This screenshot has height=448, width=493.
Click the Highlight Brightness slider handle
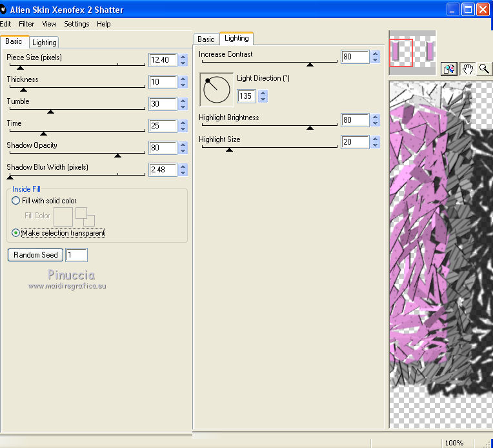(x=310, y=128)
